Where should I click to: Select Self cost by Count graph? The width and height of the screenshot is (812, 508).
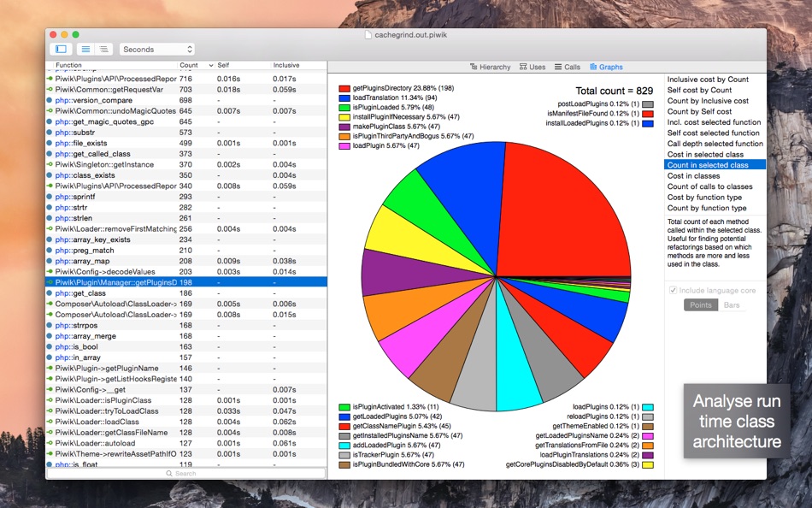[x=715, y=90]
